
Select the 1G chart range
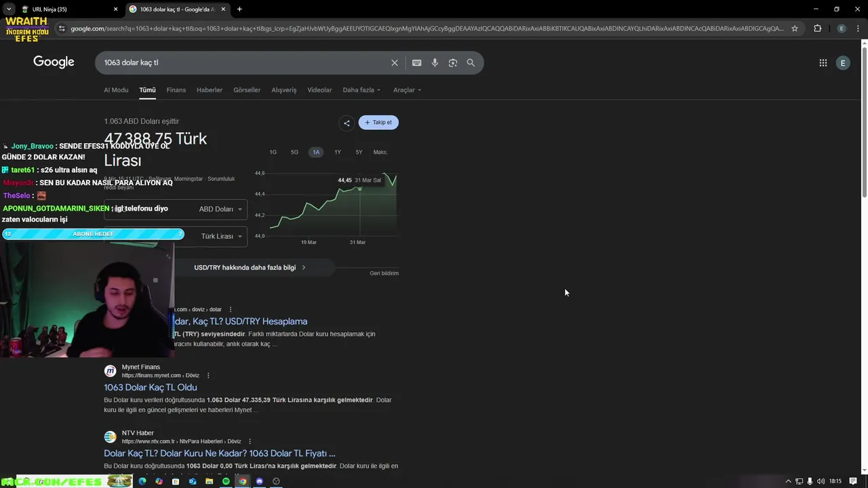click(273, 152)
